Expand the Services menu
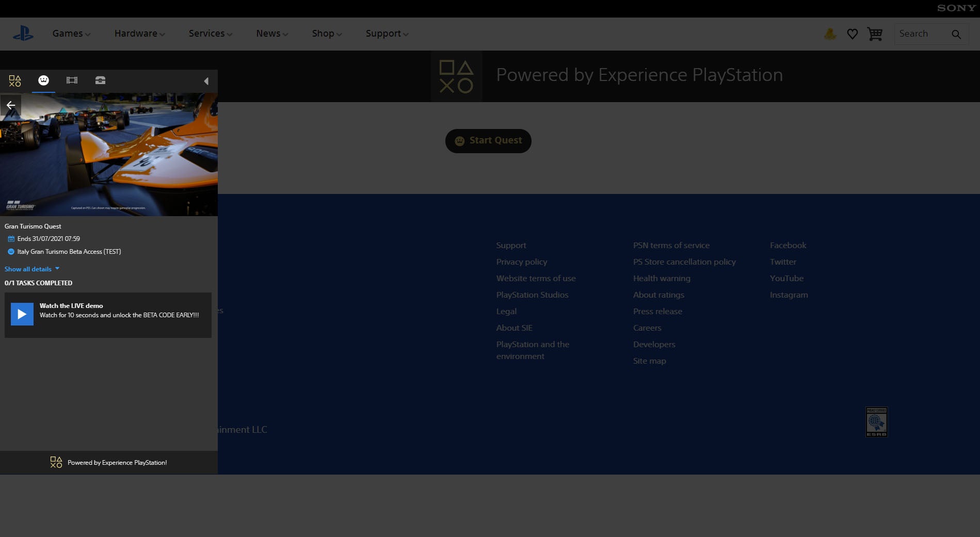 [210, 34]
